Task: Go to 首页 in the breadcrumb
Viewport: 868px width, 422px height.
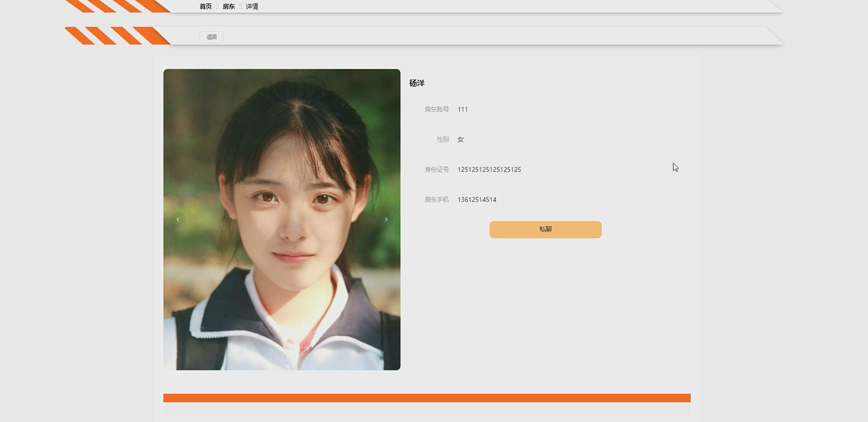Action: (205, 6)
